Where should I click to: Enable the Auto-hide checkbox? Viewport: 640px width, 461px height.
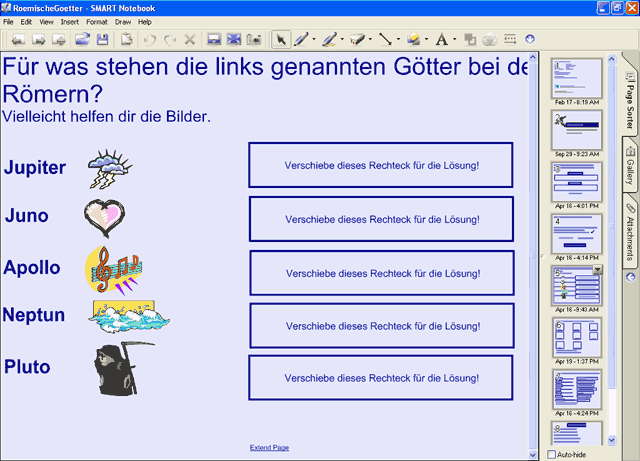pos(552,454)
